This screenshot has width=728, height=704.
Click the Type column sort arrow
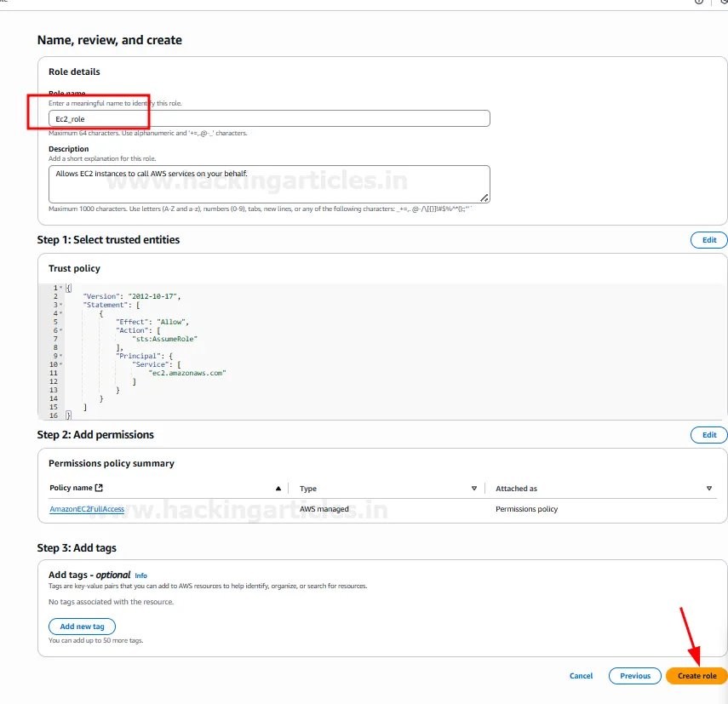pos(474,489)
